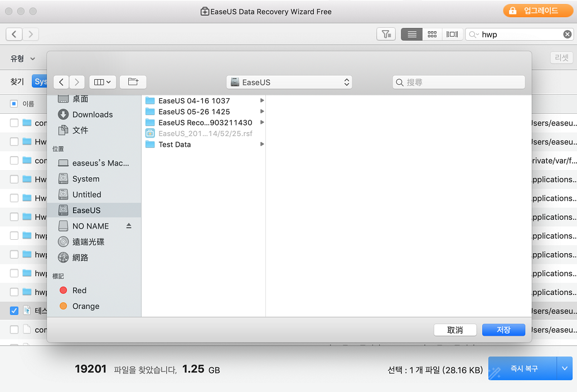Click the 저장 save button

[x=503, y=330]
